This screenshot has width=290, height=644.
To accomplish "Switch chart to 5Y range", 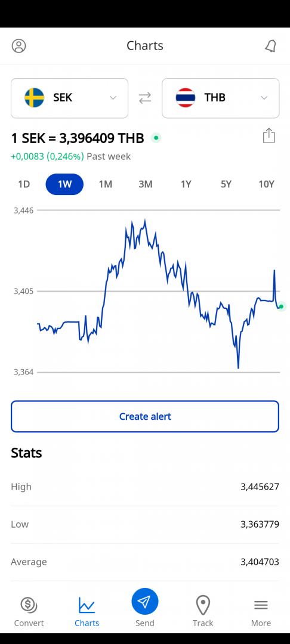I will pyautogui.click(x=226, y=184).
